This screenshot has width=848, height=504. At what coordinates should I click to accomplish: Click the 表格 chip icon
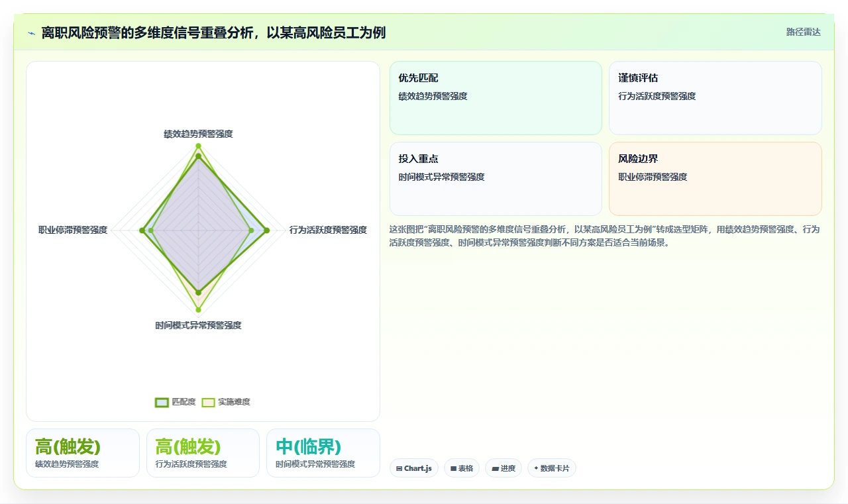453,468
